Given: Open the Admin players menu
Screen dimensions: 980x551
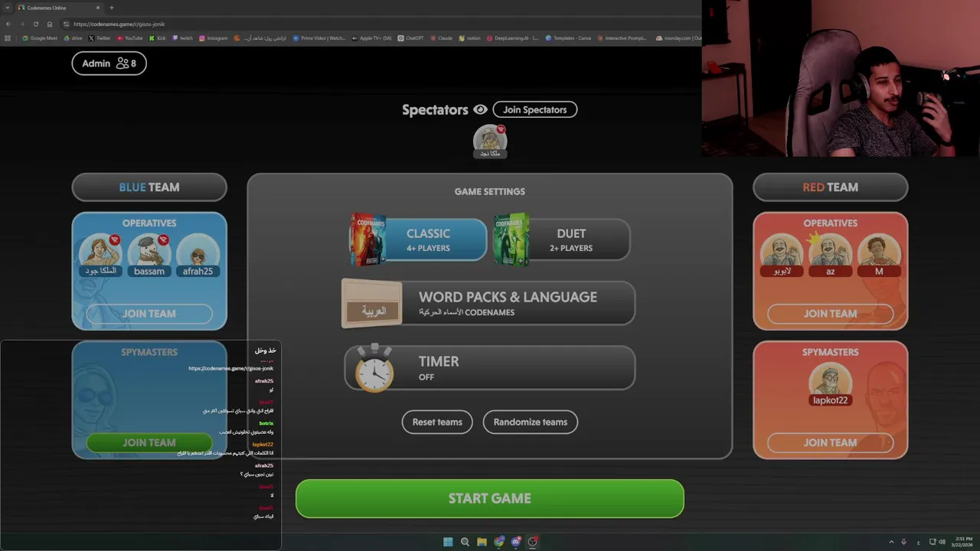Looking at the screenshot, I should click(x=109, y=64).
